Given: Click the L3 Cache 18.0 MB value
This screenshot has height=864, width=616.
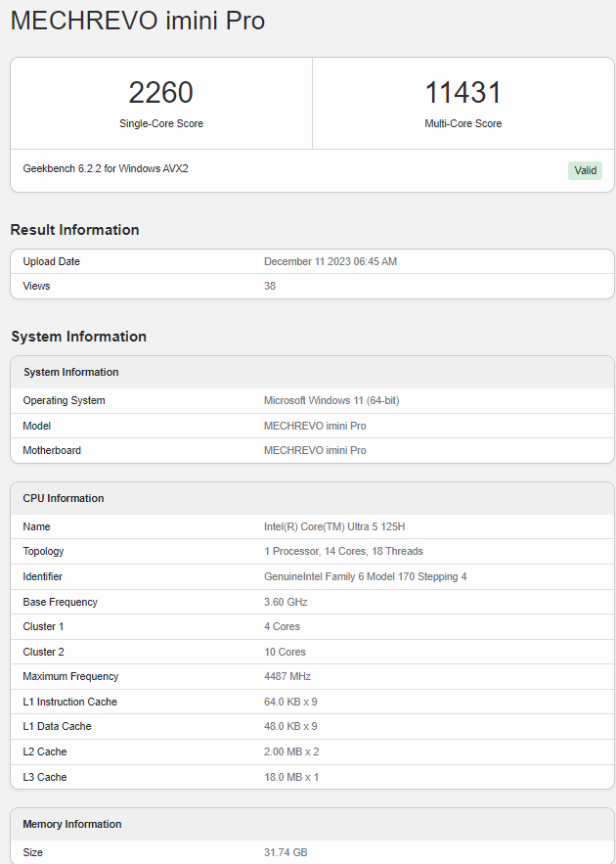Looking at the screenshot, I should pyautogui.click(x=291, y=777).
